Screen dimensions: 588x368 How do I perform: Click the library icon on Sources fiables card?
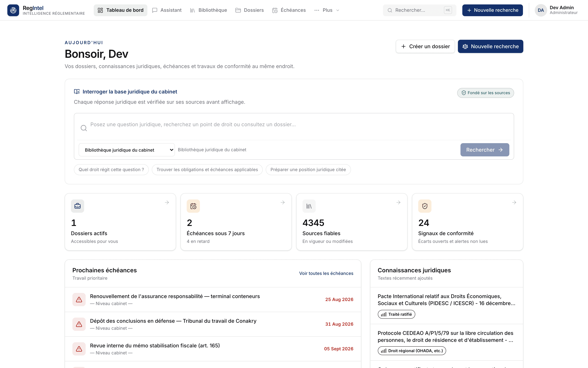click(x=309, y=206)
